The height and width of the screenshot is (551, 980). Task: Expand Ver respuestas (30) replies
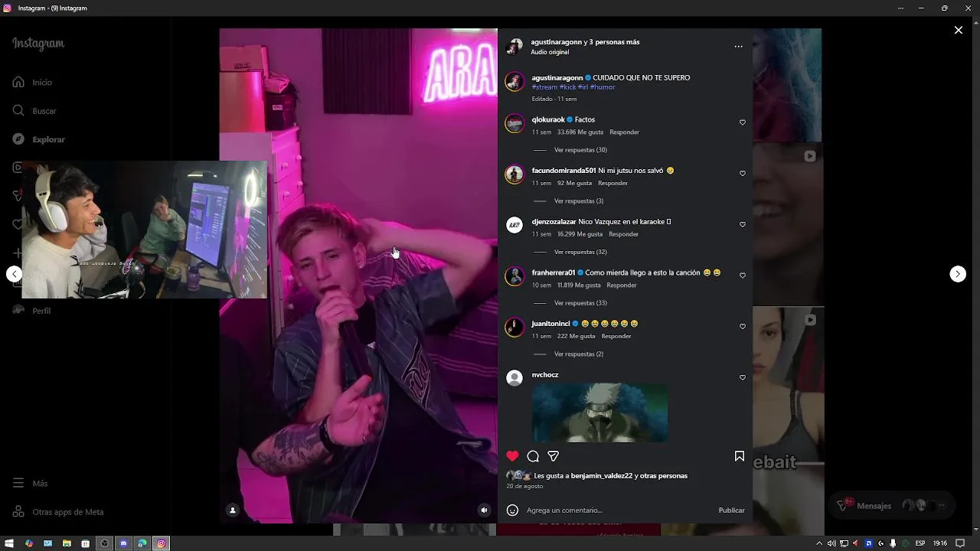click(580, 150)
